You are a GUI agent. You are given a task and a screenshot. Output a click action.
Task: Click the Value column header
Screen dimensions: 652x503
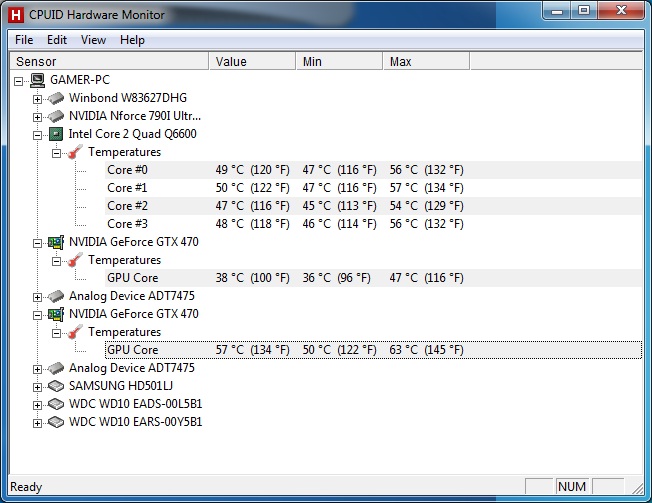252,62
